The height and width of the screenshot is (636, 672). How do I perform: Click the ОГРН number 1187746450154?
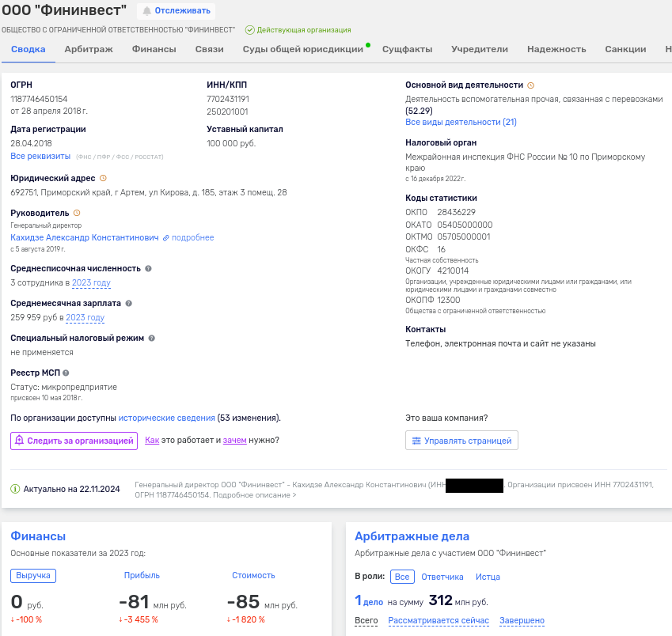[x=39, y=99]
